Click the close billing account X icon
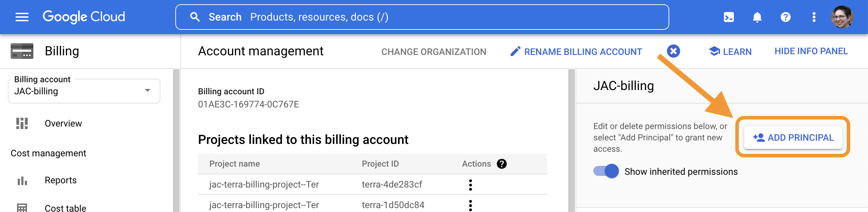The height and width of the screenshot is (212, 868). [674, 51]
